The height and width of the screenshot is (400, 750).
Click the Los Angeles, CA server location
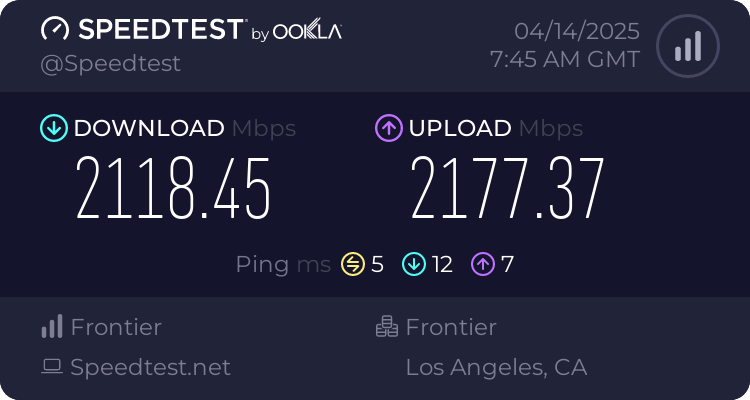tap(496, 367)
